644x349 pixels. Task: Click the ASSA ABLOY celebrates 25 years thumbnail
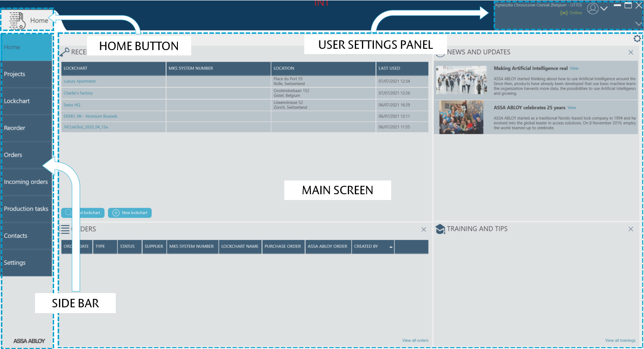(460, 117)
